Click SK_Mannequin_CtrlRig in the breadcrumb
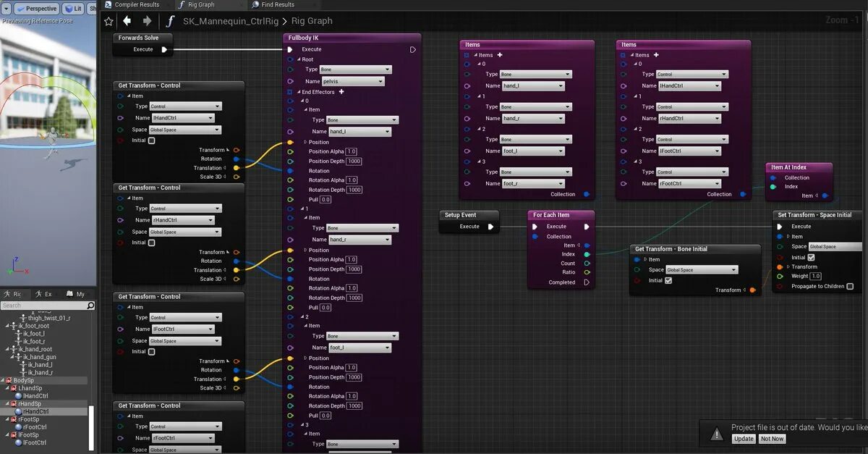The width and height of the screenshot is (868, 454). coord(231,21)
